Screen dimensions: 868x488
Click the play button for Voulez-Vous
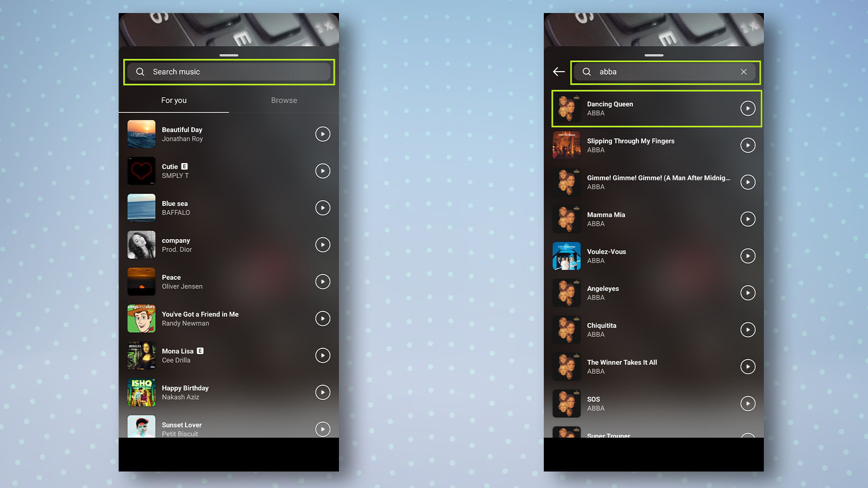click(x=747, y=255)
